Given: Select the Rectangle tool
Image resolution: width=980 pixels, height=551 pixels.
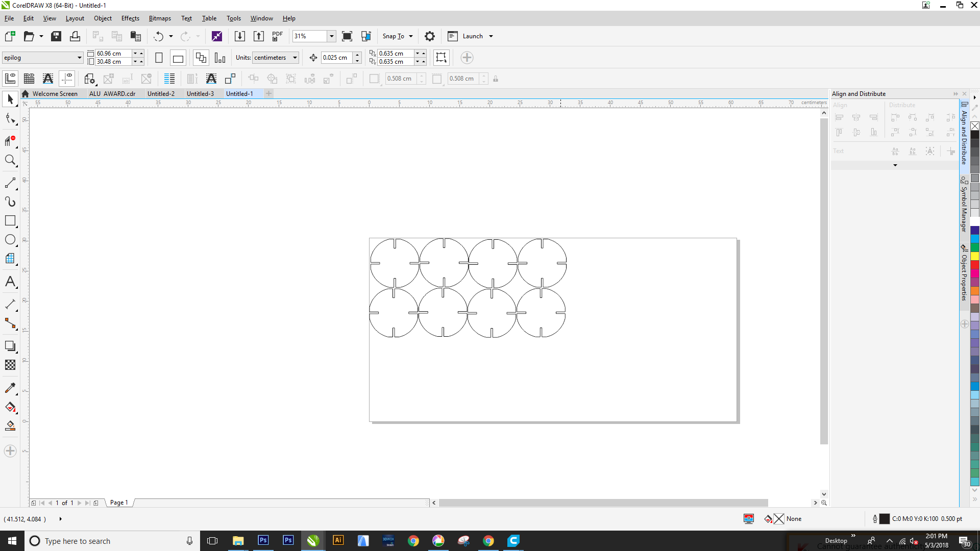Looking at the screenshot, I should [x=10, y=221].
